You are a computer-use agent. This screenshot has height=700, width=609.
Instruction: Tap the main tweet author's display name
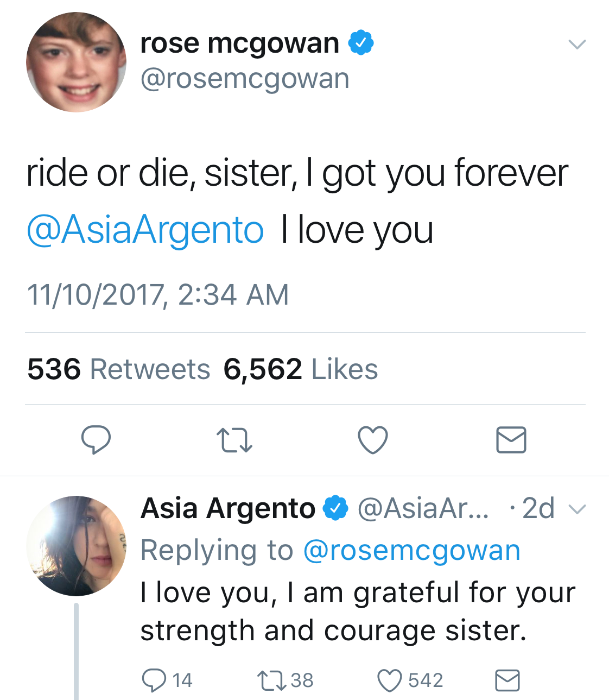pos(240,43)
